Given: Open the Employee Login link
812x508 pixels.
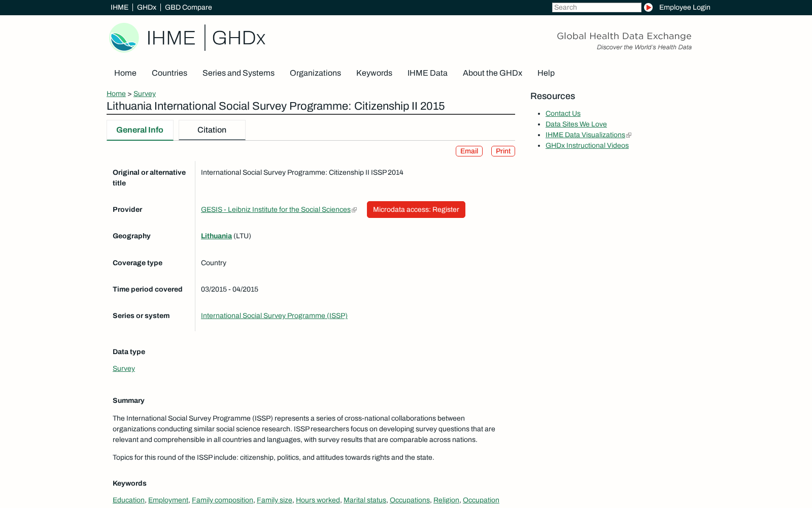Looking at the screenshot, I should 685,7.
